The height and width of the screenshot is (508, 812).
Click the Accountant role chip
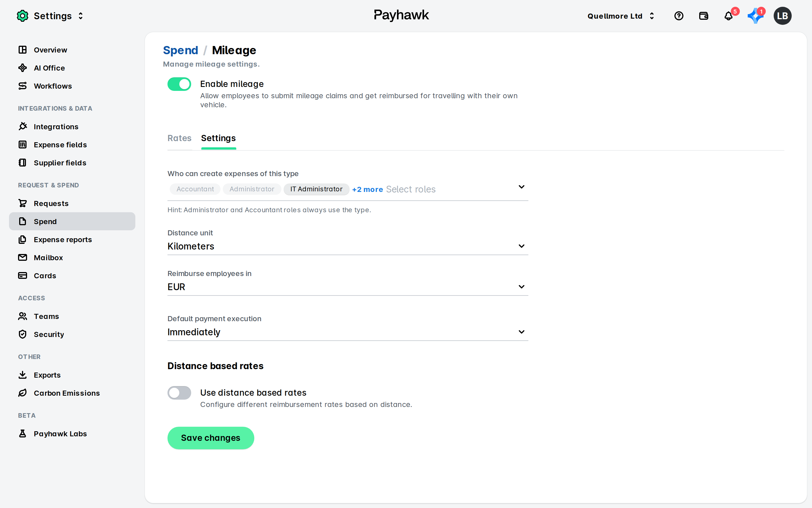(195, 189)
